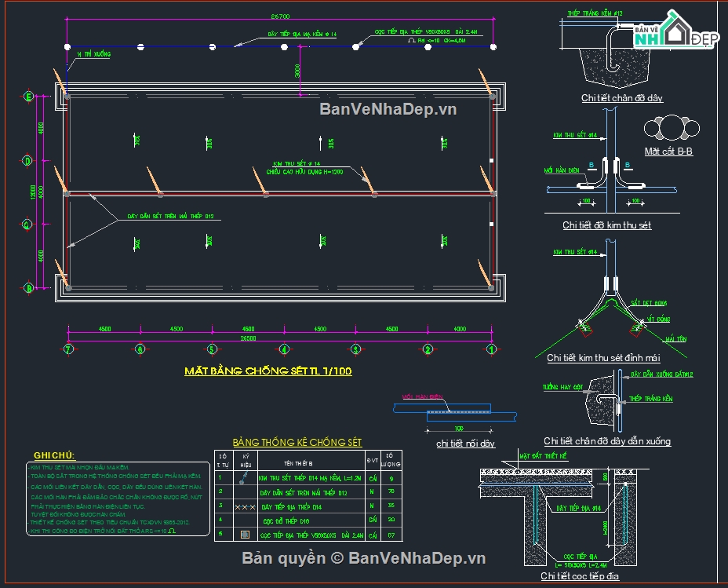Select the lightning rod symbol in table row 1
Viewport: 728px width, 588px height.
click(244, 478)
